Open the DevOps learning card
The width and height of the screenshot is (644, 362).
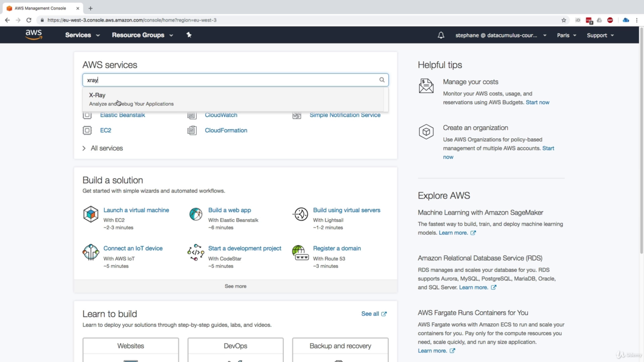click(235, 350)
